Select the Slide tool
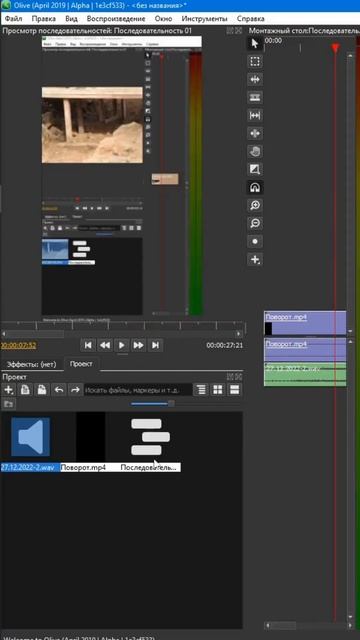Viewport: 360px width, 640px height. [255, 133]
